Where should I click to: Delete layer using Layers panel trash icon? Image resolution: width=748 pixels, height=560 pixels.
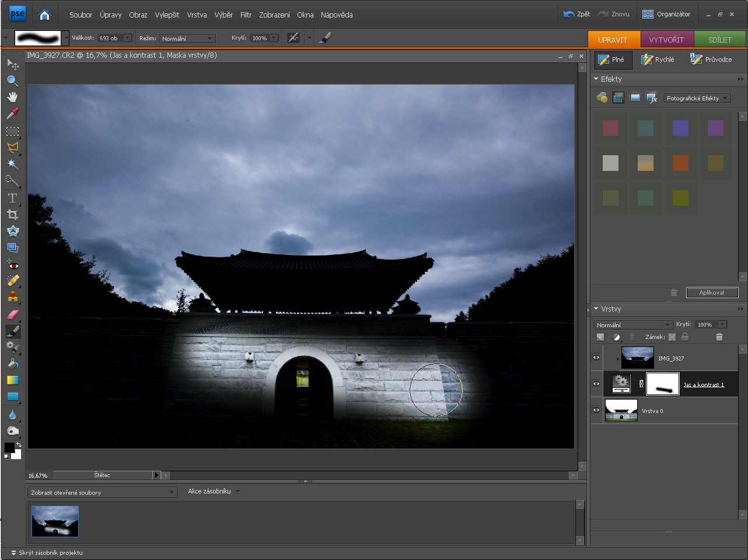(719, 337)
